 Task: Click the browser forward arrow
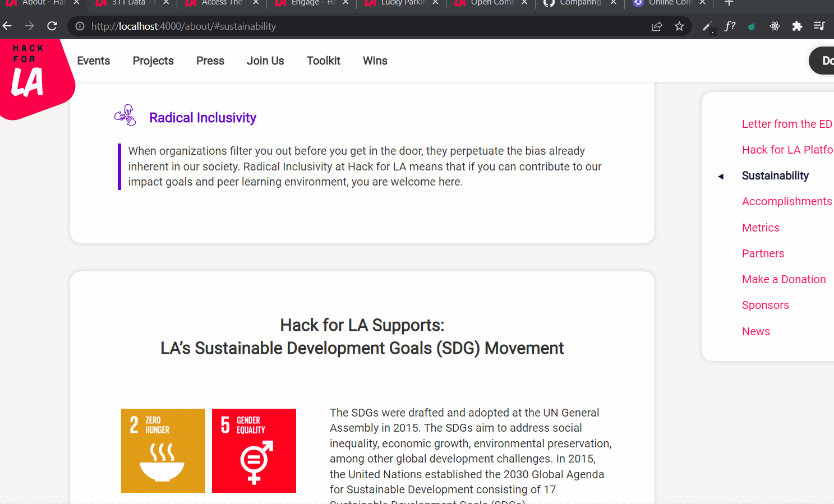coord(30,26)
